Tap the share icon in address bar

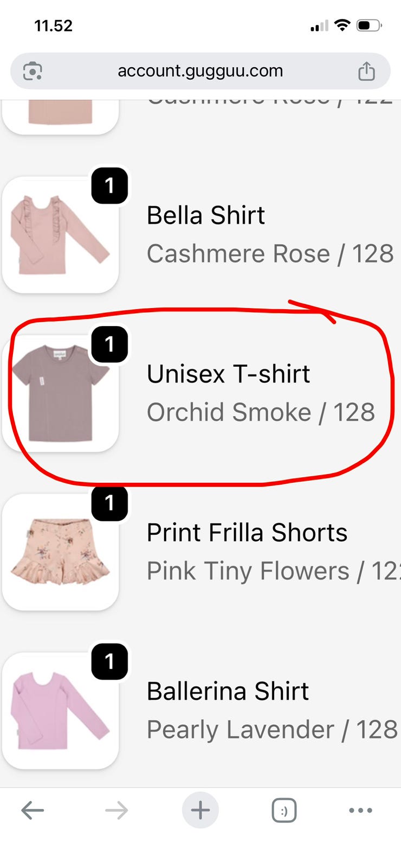click(366, 71)
